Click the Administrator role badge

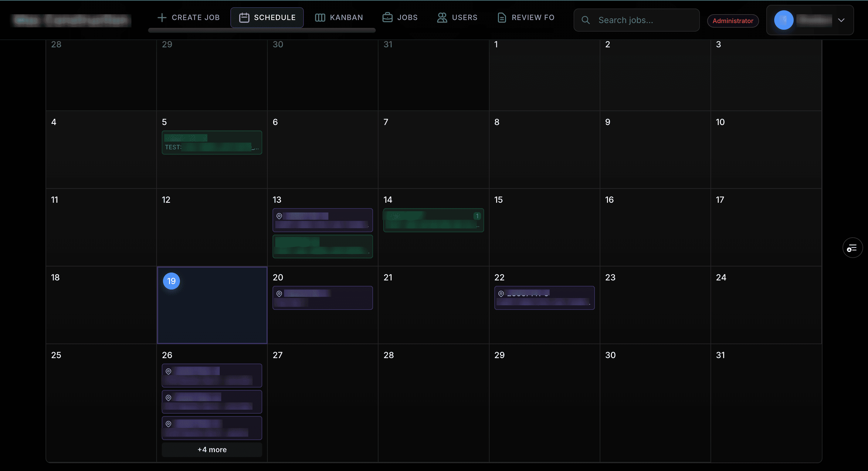733,21
